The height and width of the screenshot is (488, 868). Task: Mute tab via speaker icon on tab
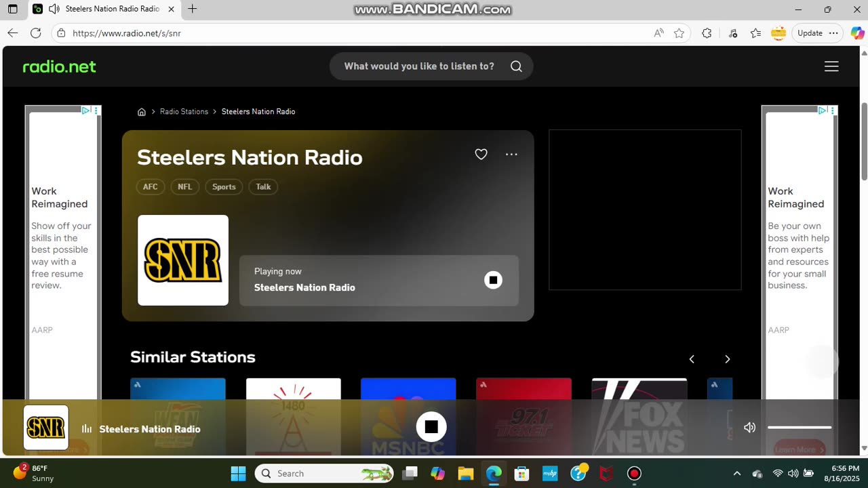(x=54, y=9)
